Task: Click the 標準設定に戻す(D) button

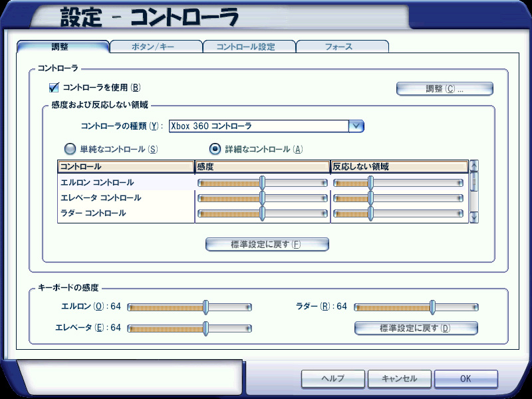Action: [416, 328]
